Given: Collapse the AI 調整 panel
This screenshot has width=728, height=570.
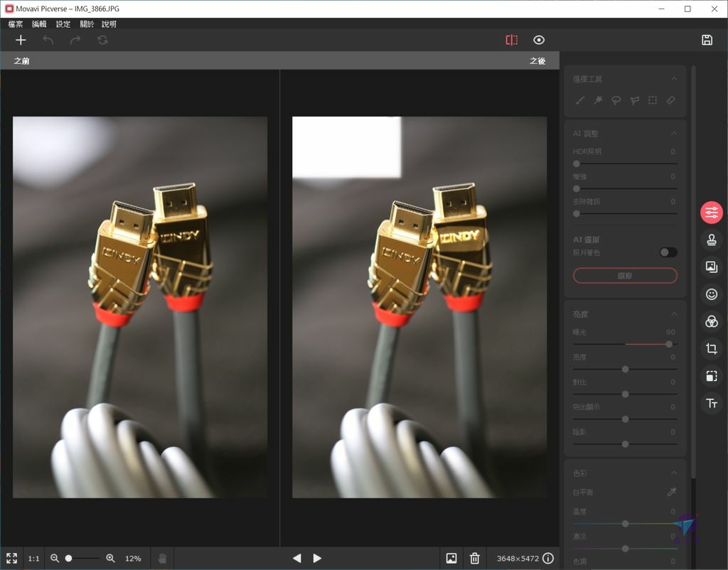Looking at the screenshot, I should 674,134.
